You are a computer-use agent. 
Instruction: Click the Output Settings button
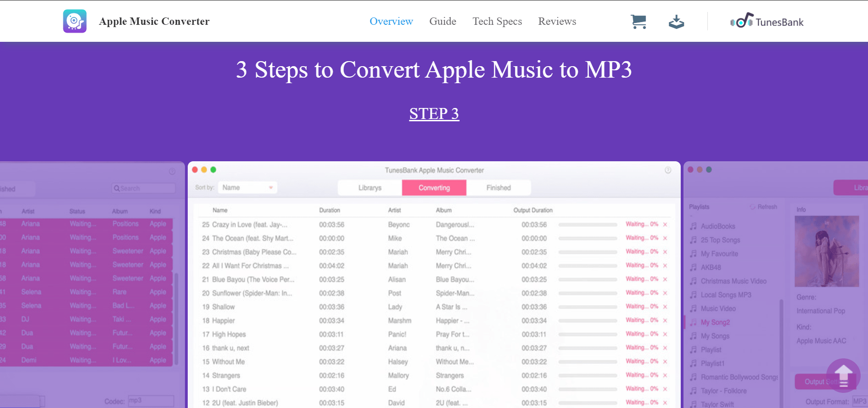pos(825,382)
